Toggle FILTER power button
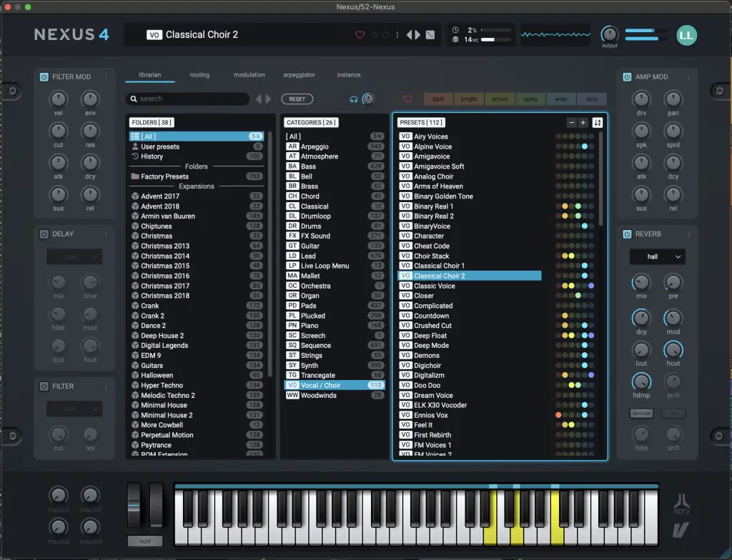Image resolution: width=732 pixels, height=560 pixels. pos(44,386)
